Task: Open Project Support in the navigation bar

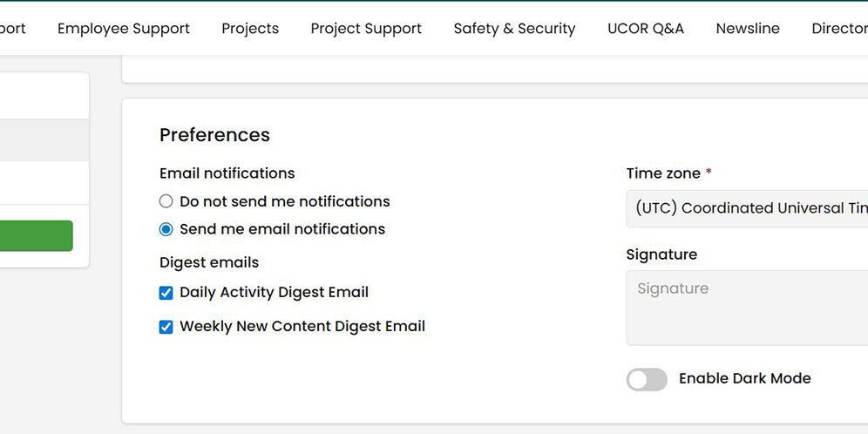Action: 366,29
